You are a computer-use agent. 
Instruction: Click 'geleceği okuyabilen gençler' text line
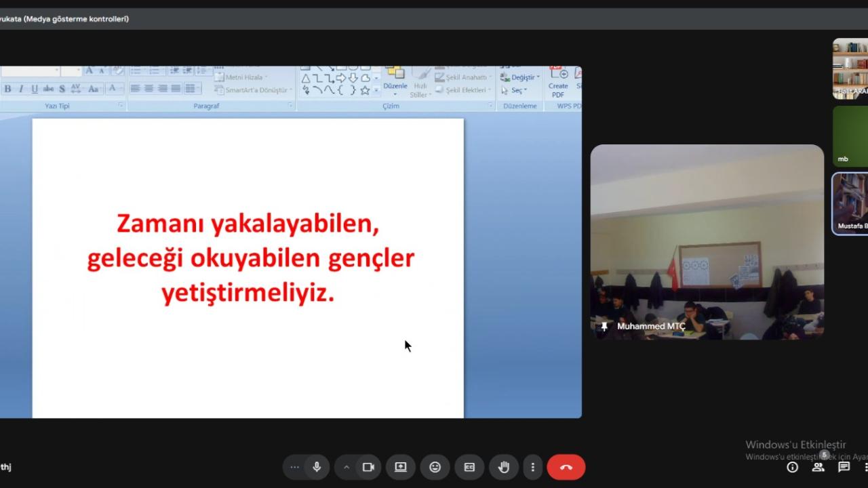point(250,259)
